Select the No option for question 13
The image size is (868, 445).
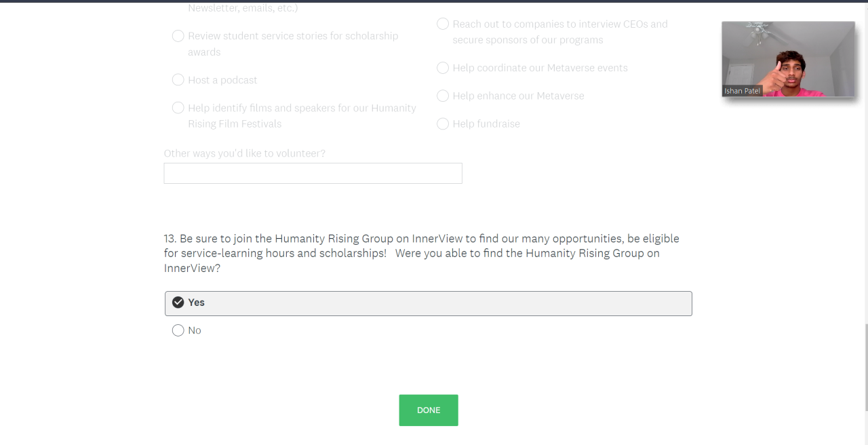178,330
